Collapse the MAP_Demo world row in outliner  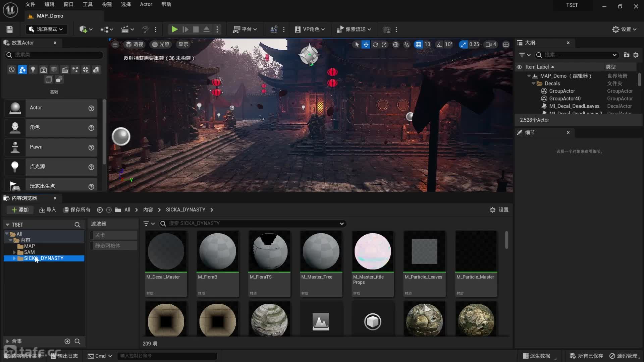pos(529,76)
